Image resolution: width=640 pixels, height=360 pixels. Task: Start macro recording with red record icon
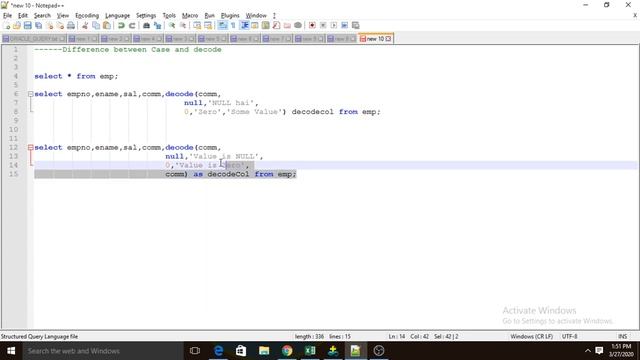point(312,25)
